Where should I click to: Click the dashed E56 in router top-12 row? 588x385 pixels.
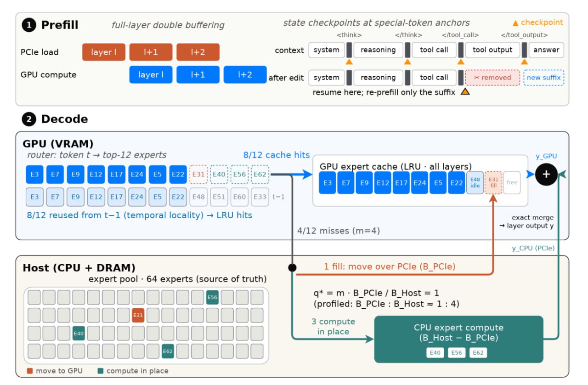tap(239, 174)
